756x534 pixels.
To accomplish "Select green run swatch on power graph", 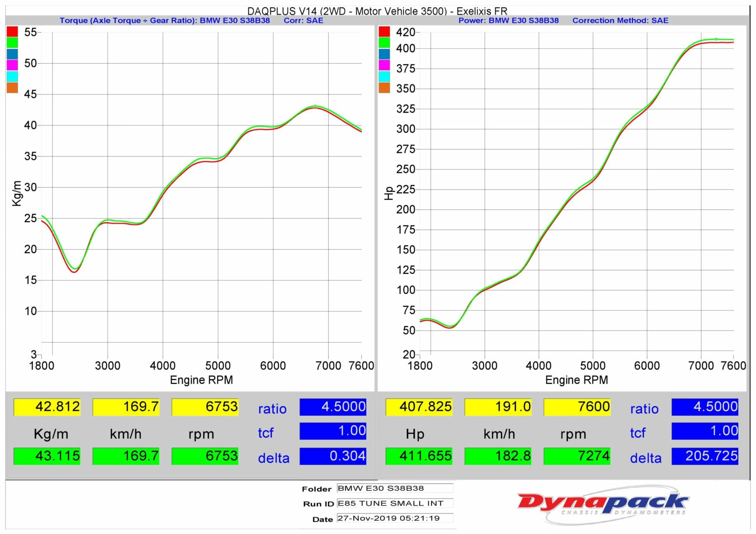I will 384,42.
